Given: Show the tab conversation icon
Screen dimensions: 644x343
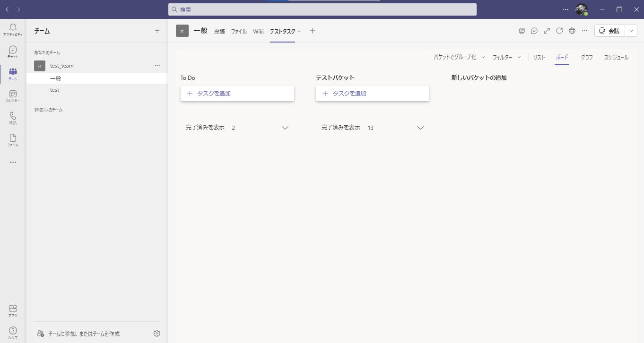Looking at the screenshot, I should 534,31.
